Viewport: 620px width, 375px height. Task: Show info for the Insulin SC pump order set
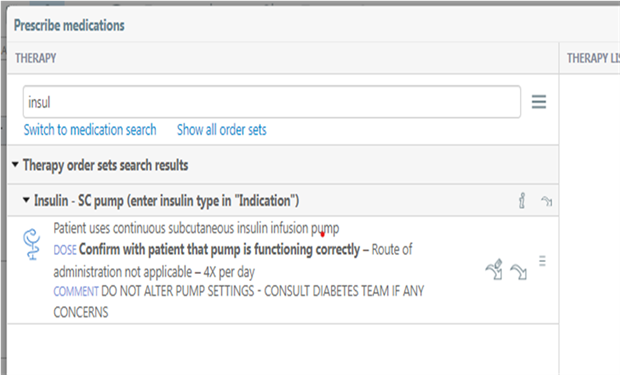click(x=522, y=201)
